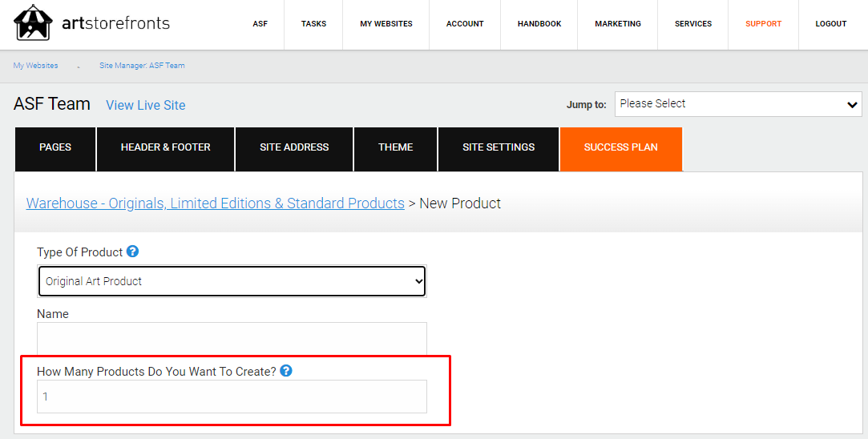Open the Site Settings tab

(499, 148)
